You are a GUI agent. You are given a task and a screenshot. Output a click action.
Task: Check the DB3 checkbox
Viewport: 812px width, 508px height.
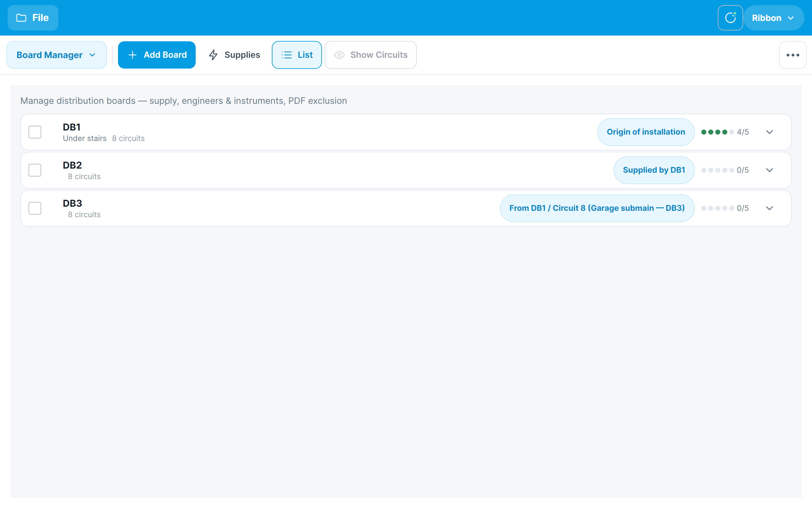pyautogui.click(x=35, y=208)
